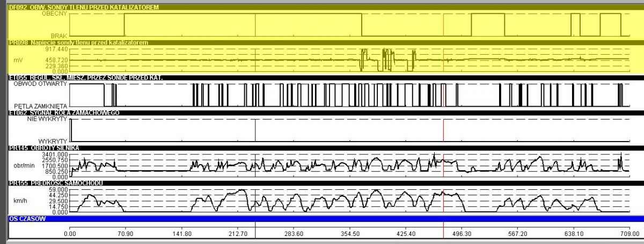The height and width of the screenshot is (244, 644).
Task: Click the 70.90 time axis tick
Action: click(x=126, y=234)
